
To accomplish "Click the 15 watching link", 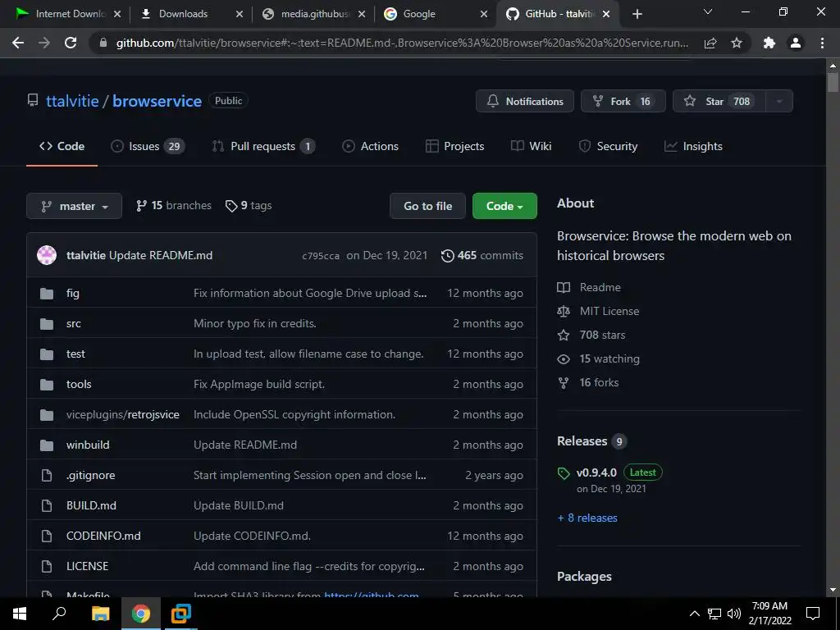I will (x=598, y=359).
